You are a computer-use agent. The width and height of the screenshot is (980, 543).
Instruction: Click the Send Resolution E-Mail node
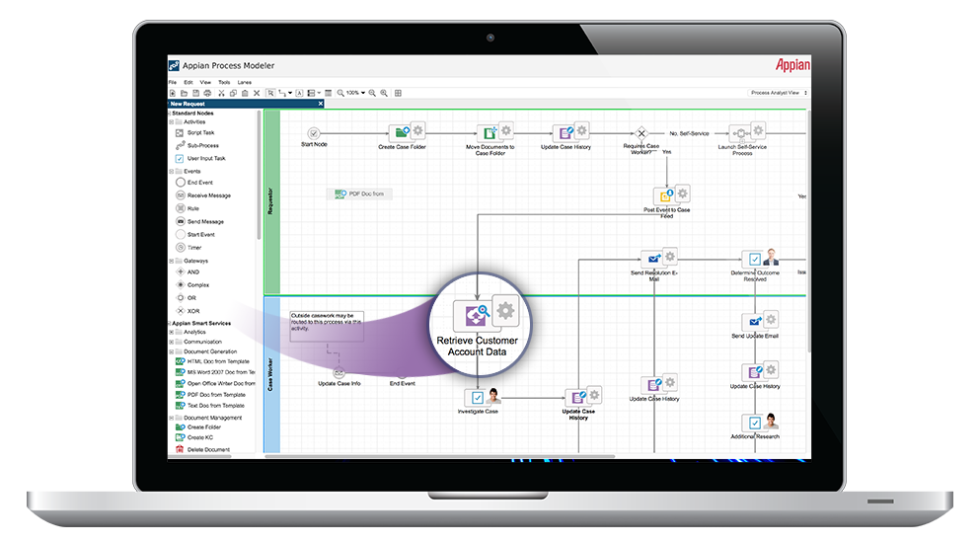click(x=650, y=259)
